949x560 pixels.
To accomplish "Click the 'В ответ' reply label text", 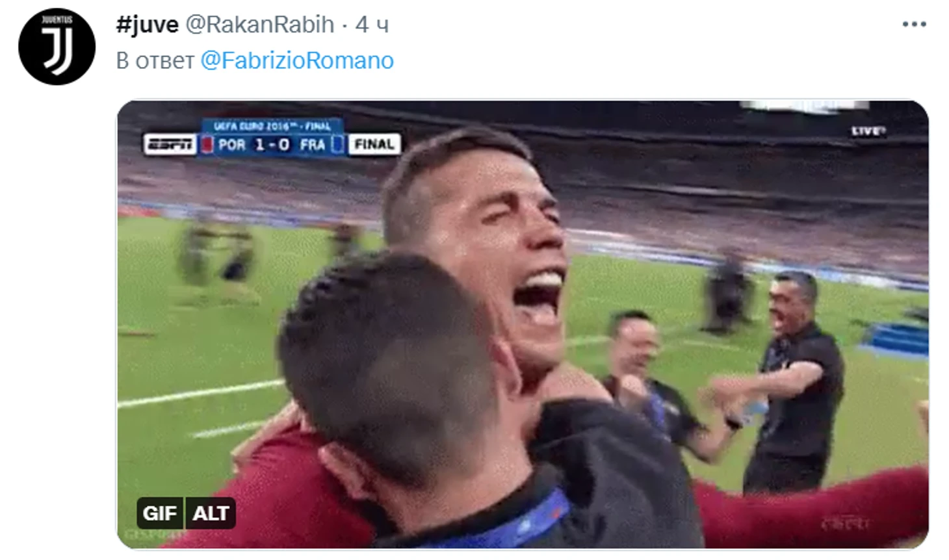I will click(x=155, y=60).
